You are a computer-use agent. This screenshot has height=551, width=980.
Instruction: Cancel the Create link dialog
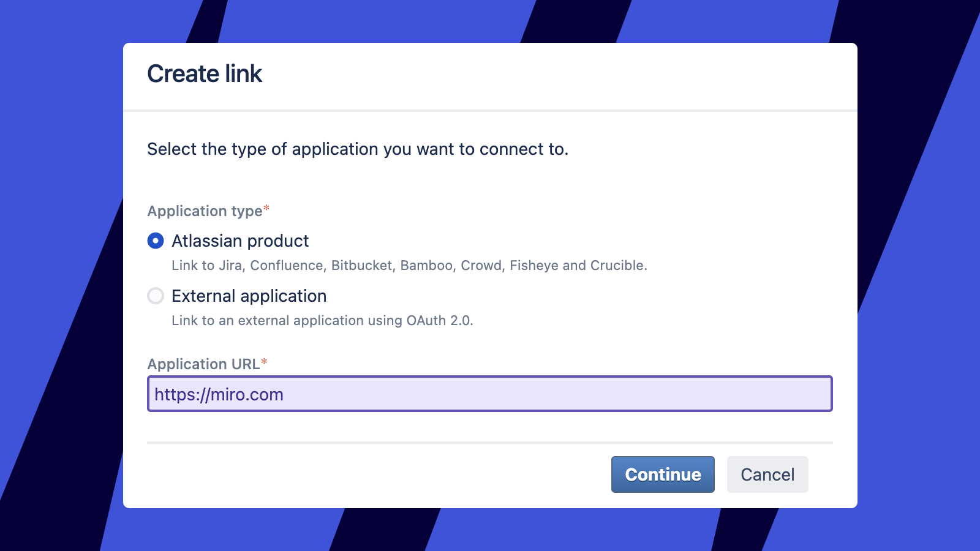(767, 474)
